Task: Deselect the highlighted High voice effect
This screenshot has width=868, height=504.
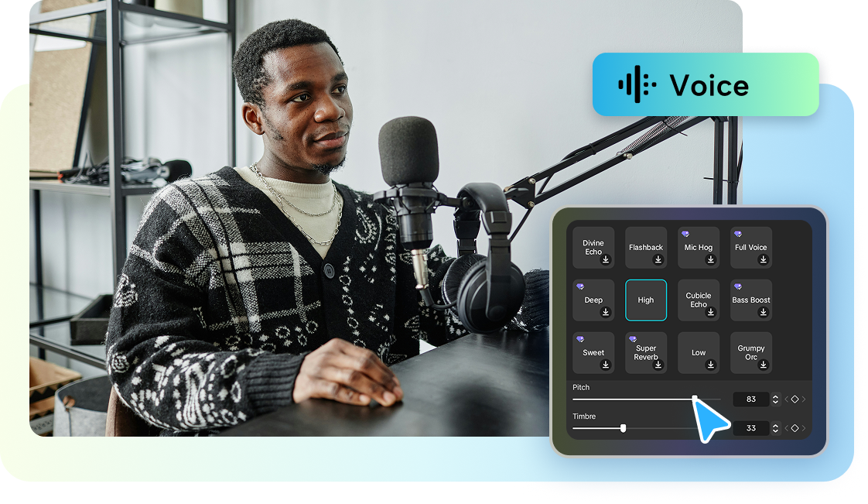Action: 646,300
